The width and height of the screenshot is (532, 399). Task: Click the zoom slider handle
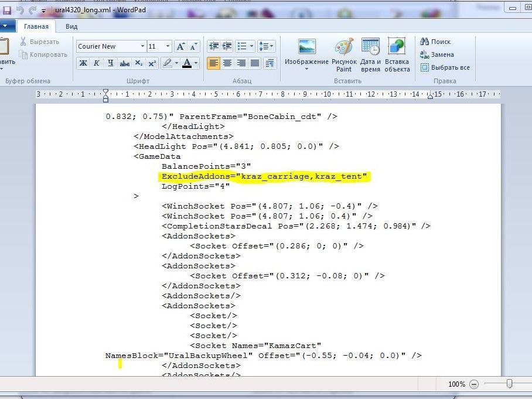509,384
